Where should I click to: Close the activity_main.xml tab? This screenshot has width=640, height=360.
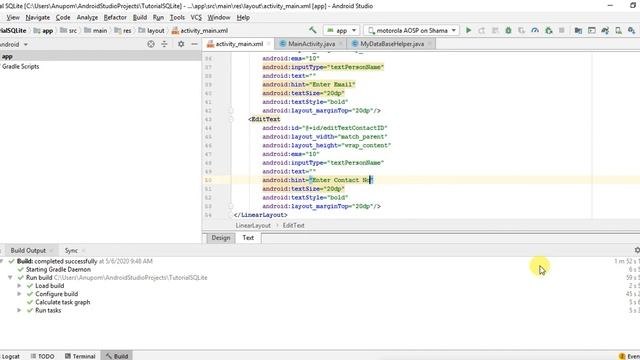269,44
